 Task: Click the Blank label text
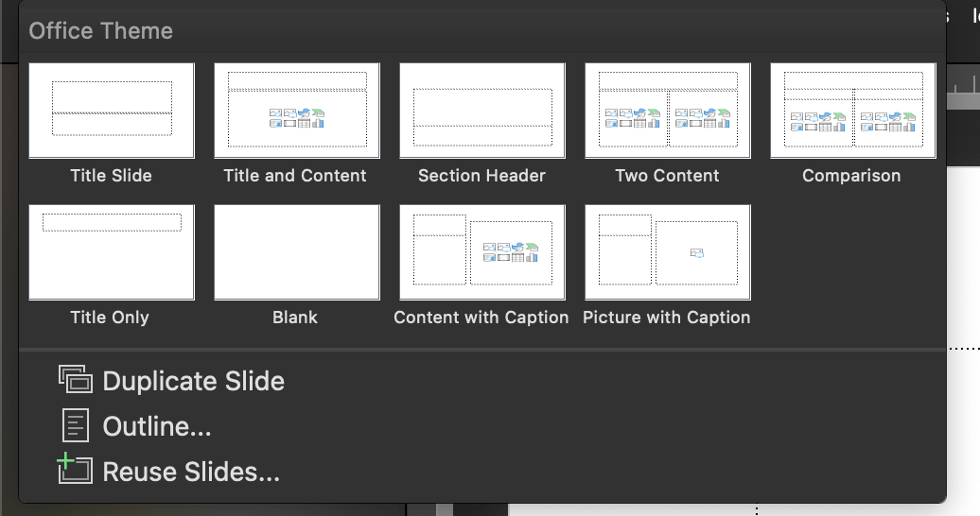click(295, 318)
